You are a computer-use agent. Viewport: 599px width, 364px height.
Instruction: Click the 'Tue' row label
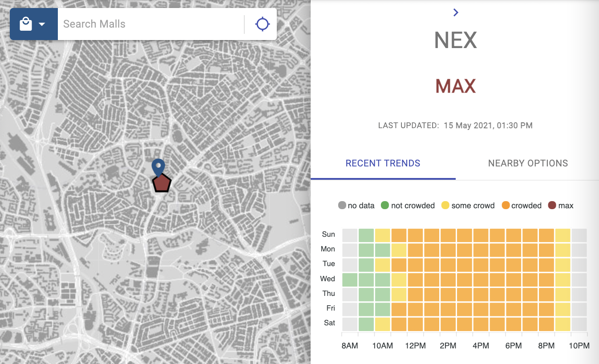tap(329, 263)
